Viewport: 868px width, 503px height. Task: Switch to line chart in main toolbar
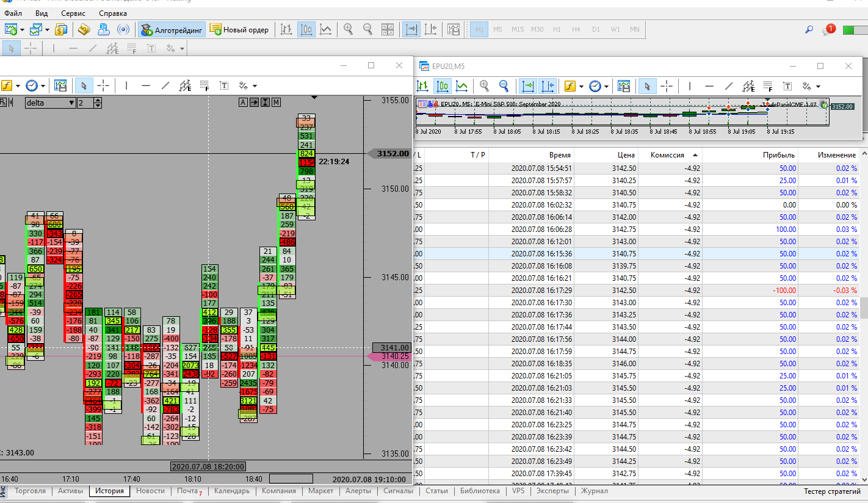coord(326,29)
